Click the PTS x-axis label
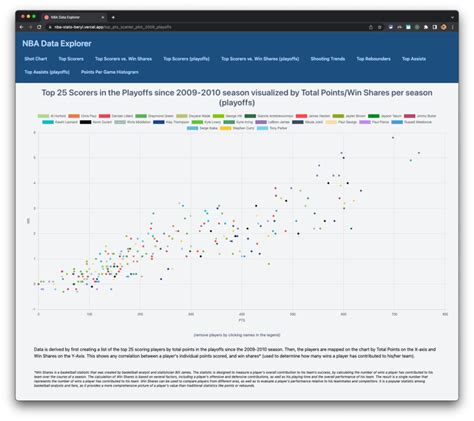Screen dimensions: 474x421 point(242,320)
